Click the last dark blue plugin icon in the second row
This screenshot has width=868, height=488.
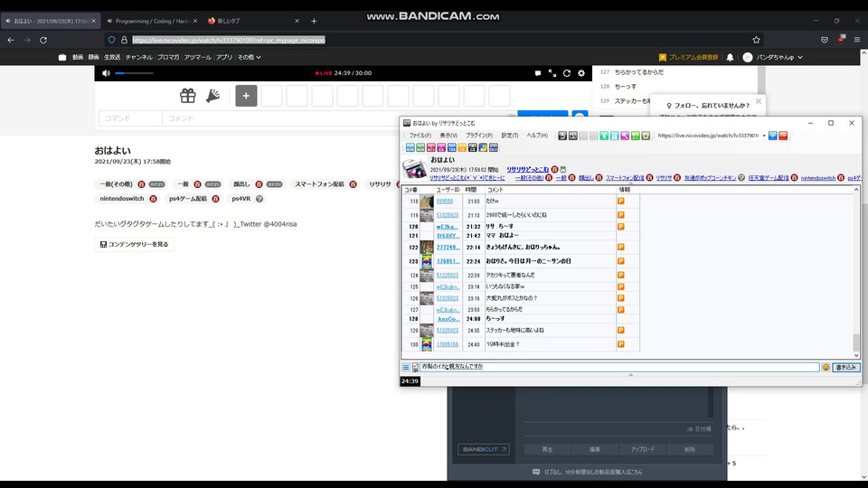click(x=494, y=147)
